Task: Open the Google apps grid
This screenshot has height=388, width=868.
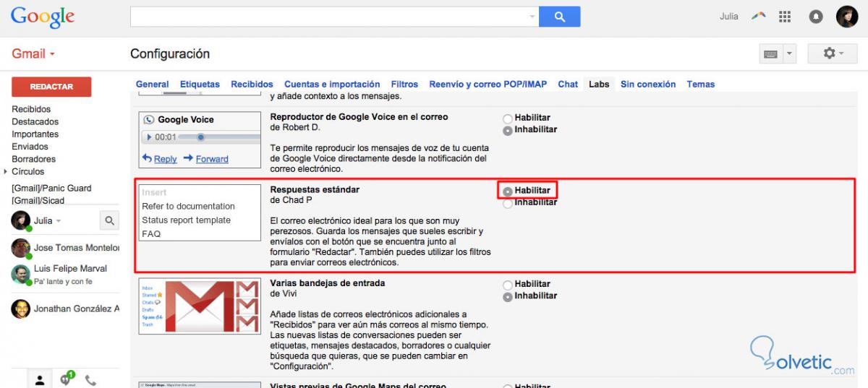Action: [785, 17]
